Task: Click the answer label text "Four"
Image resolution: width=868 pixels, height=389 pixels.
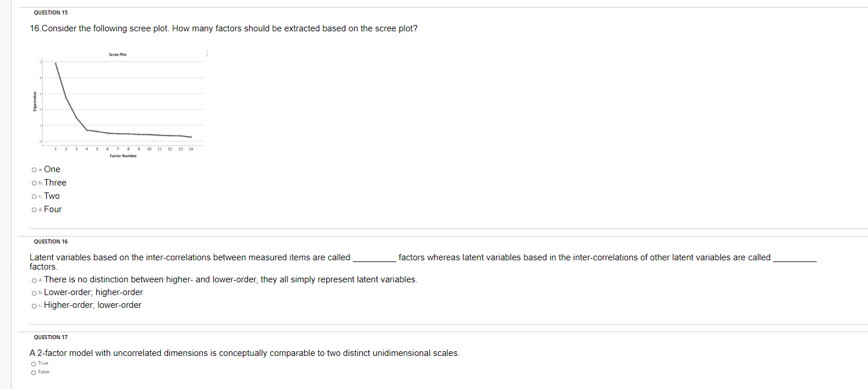Action: (x=52, y=209)
